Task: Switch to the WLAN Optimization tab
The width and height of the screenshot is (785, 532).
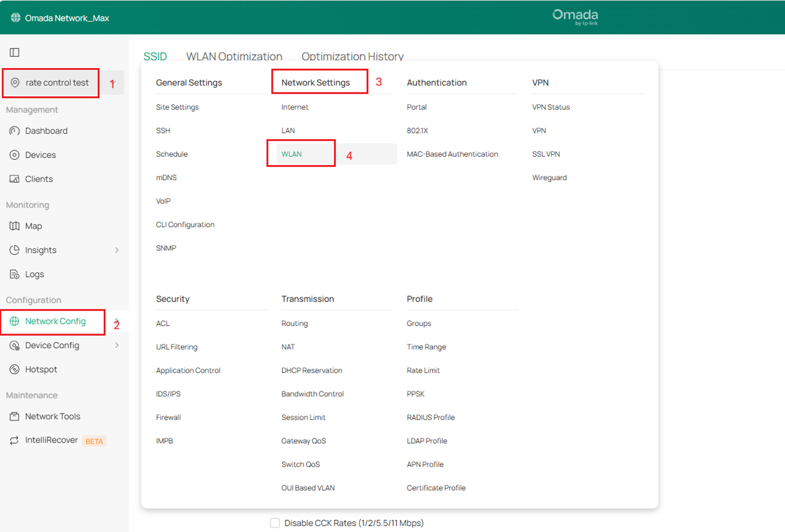Action: click(x=234, y=56)
